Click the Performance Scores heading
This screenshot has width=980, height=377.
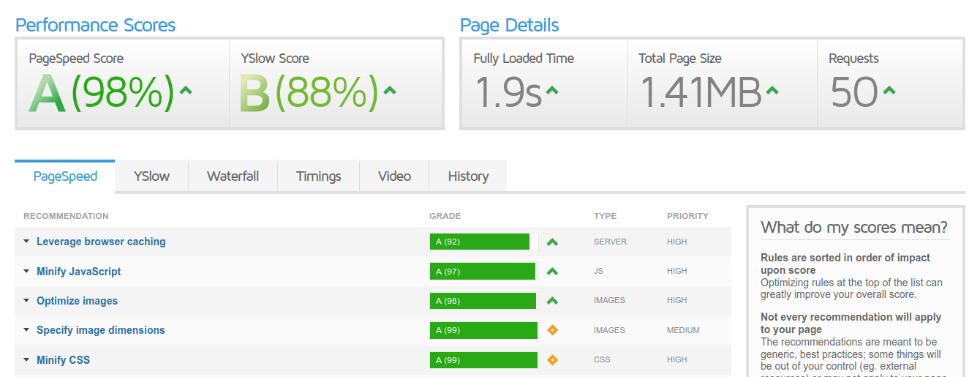[x=96, y=25]
